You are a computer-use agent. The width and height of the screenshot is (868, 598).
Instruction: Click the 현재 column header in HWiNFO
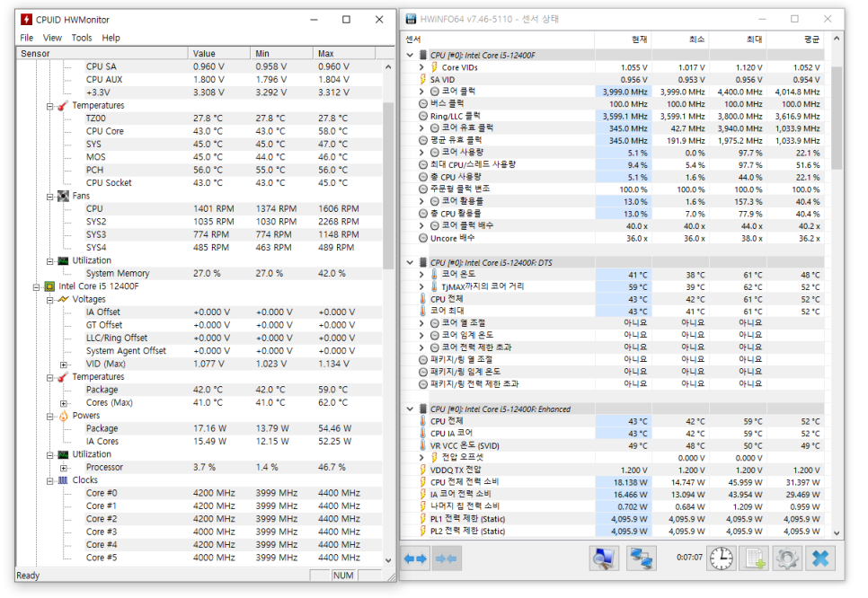[623, 40]
